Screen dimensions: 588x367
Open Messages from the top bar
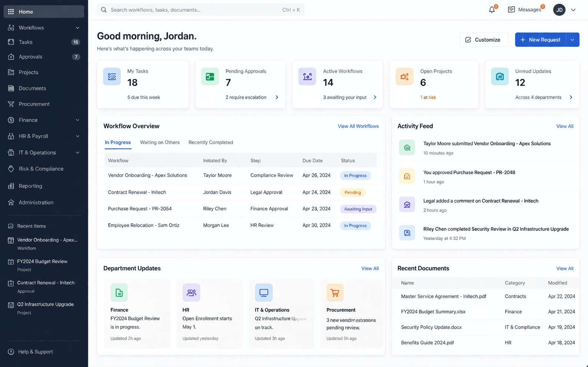[x=526, y=10]
